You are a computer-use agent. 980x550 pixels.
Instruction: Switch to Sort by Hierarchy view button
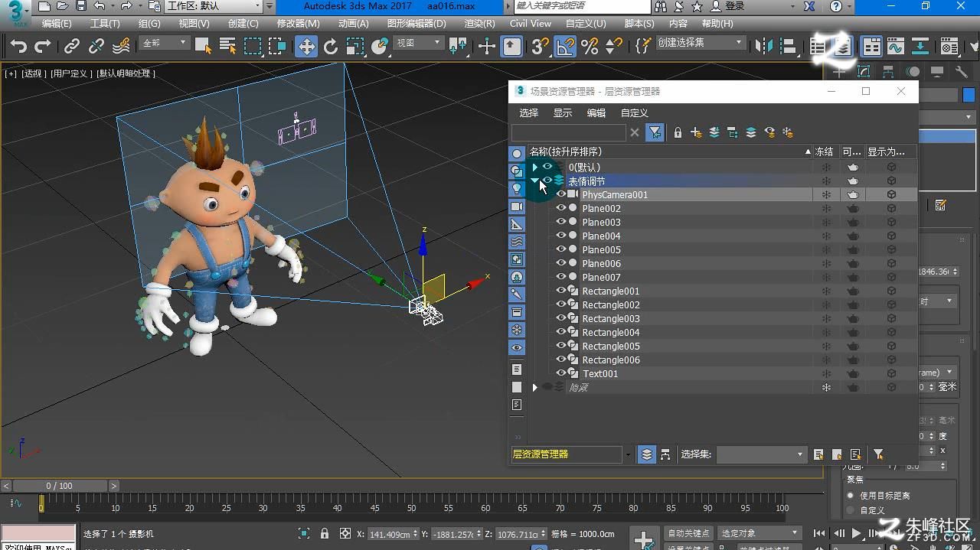click(x=665, y=454)
